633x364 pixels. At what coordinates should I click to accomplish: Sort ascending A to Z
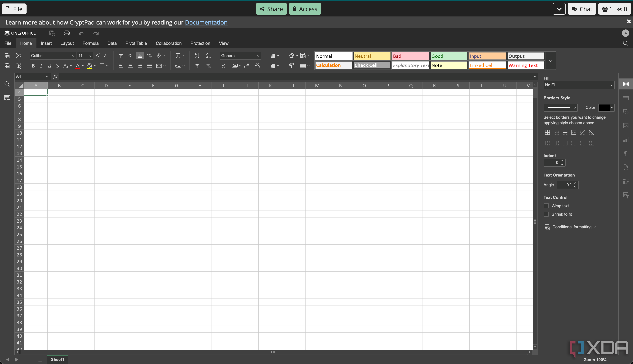tap(197, 55)
